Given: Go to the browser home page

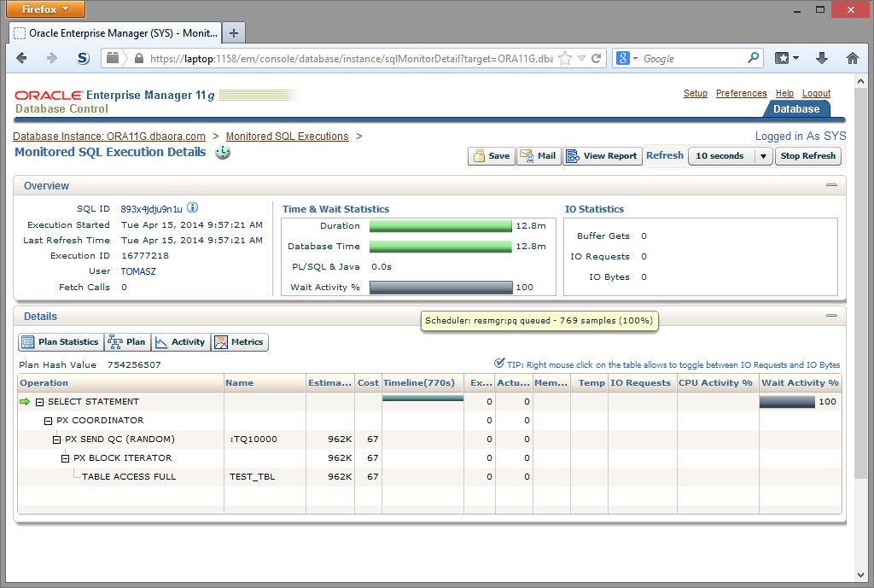Looking at the screenshot, I should click(x=853, y=58).
